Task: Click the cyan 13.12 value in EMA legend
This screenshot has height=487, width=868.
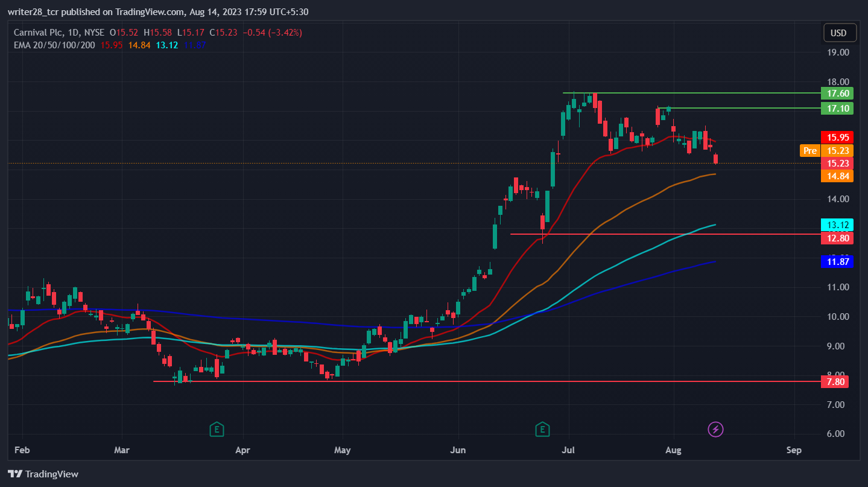Action: click(167, 45)
